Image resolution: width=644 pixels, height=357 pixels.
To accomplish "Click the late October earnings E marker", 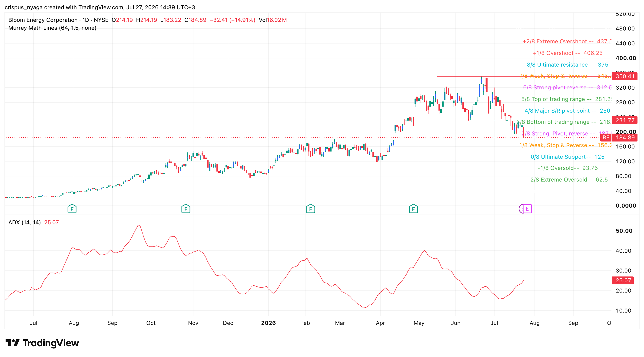I will (x=186, y=209).
